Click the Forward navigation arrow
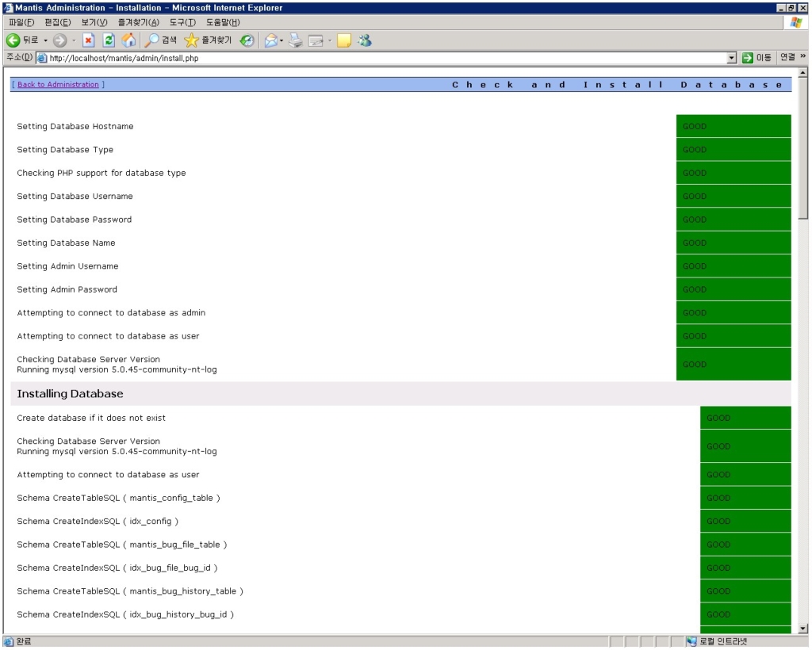The width and height of the screenshot is (812, 650). pos(60,40)
